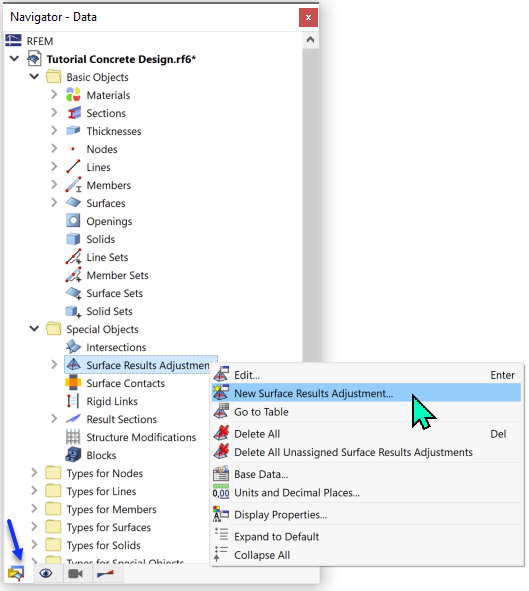Click the RFEM root icon

pyautogui.click(x=13, y=40)
